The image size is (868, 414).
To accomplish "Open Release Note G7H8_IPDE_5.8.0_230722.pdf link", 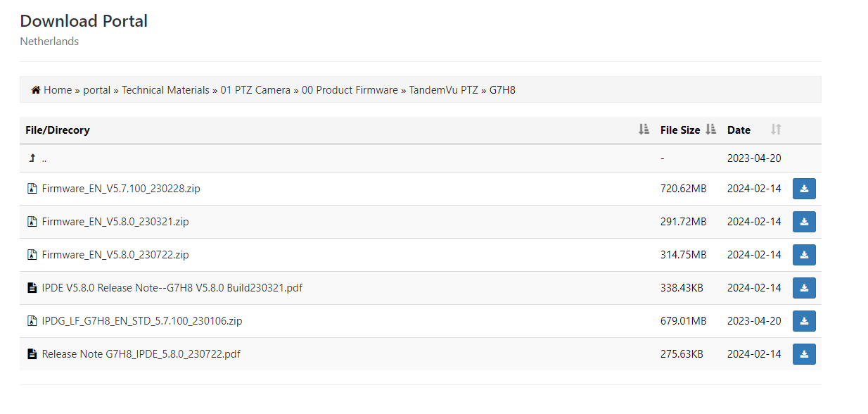I will pyautogui.click(x=141, y=354).
